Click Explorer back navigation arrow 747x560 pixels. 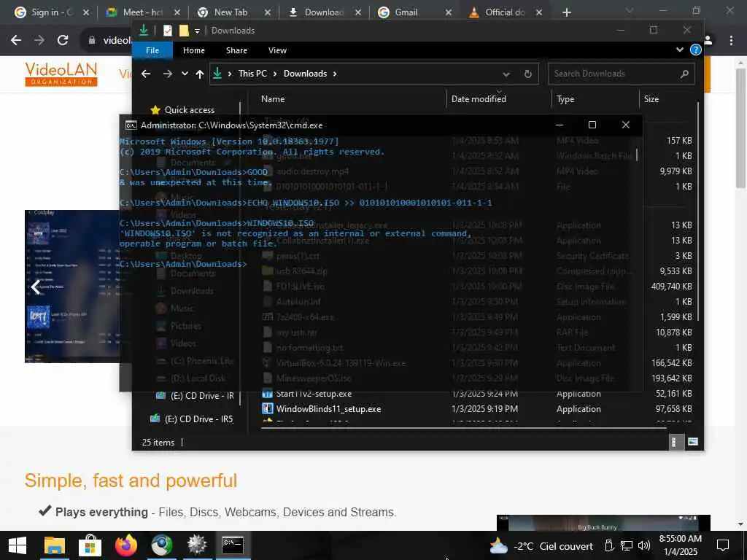[x=146, y=74]
